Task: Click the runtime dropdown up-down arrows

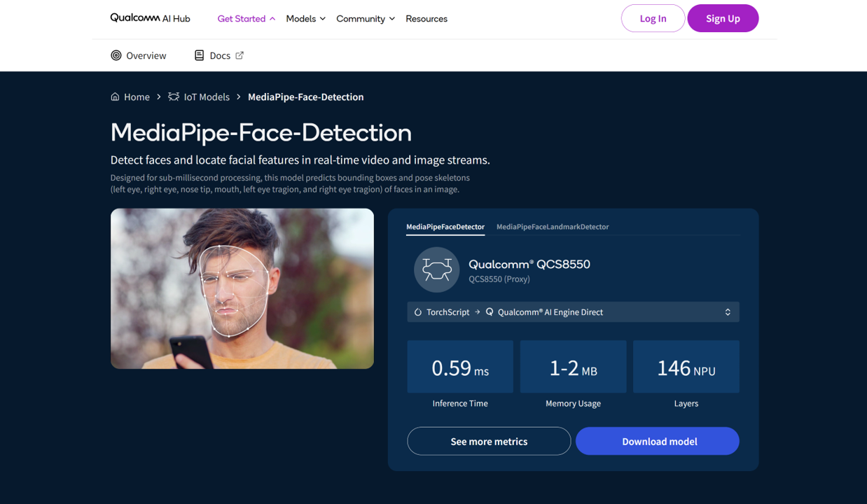Action: pos(728,312)
